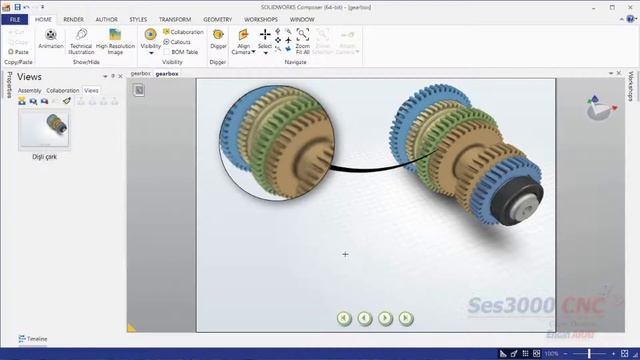Go to last view button
Screen dimensions: 640x360
(405, 318)
